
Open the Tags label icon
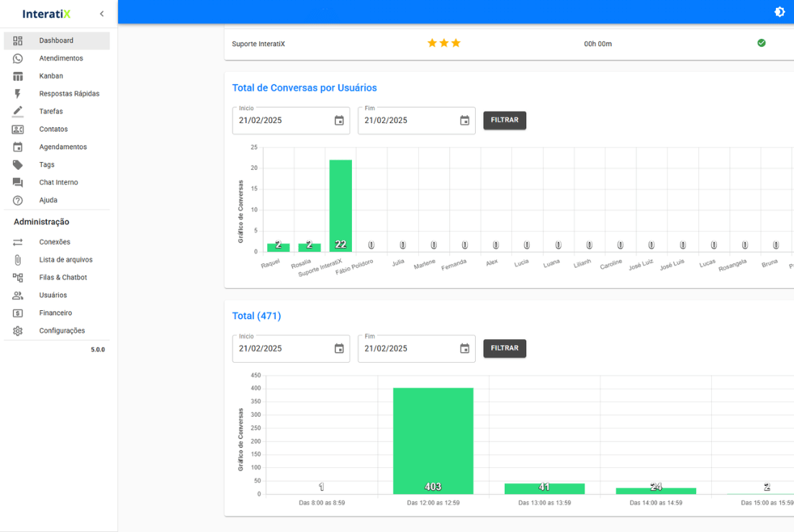click(18, 165)
